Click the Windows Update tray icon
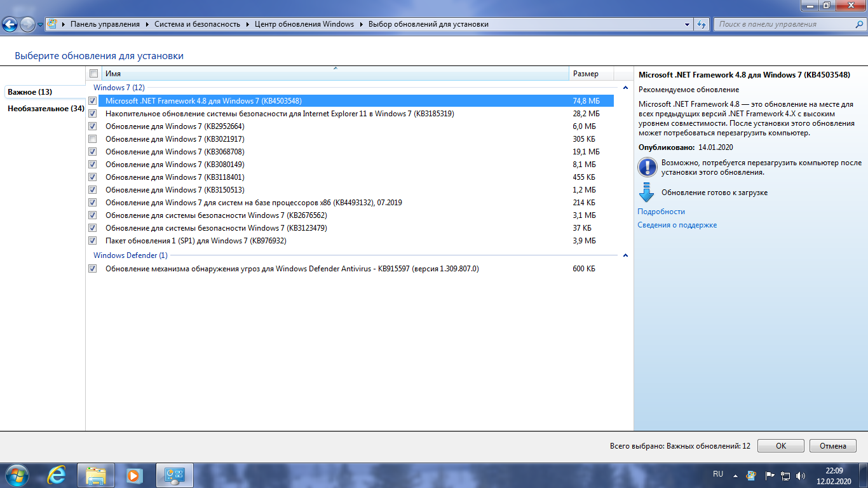Viewport: 868px width, 488px height. click(751, 475)
